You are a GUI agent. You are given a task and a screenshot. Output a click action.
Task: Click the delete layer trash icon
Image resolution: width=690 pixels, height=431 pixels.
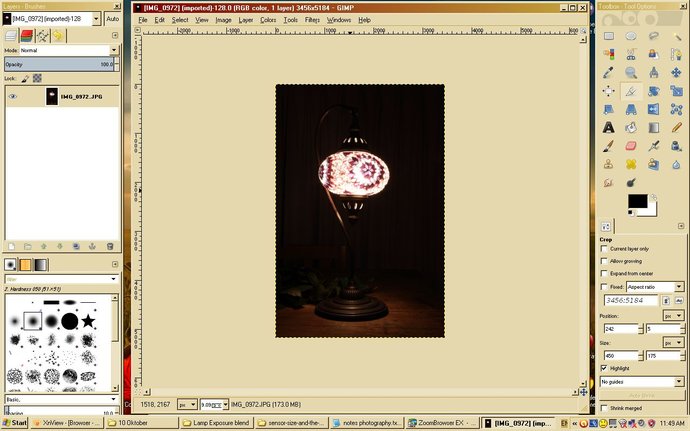pyautogui.click(x=110, y=247)
